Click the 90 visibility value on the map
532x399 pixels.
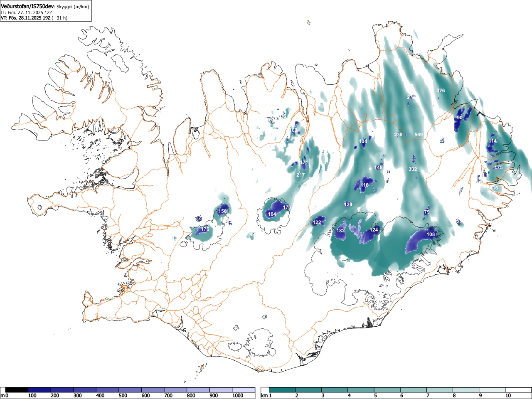point(460,118)
